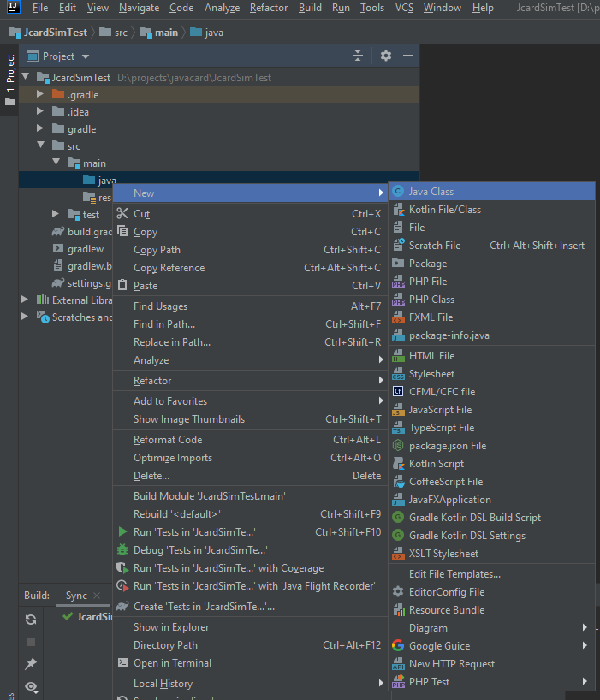Select Reformat Code from context menu

168,440
